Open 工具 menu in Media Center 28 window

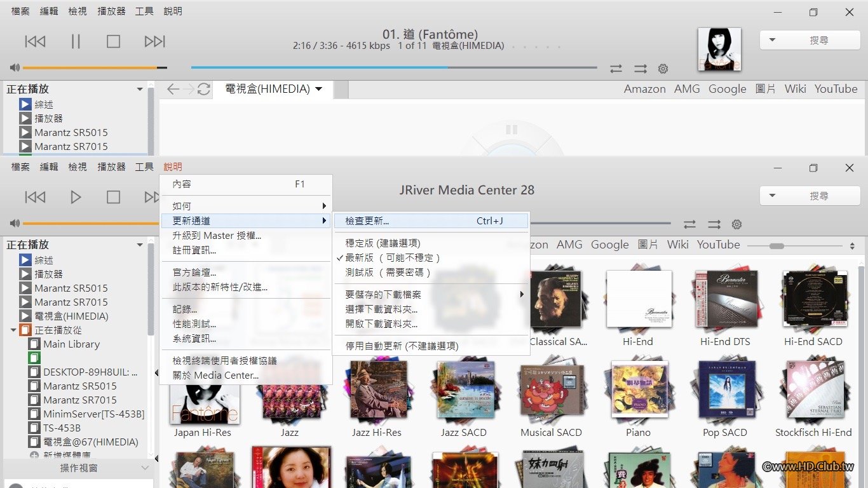tap(144, 167)
